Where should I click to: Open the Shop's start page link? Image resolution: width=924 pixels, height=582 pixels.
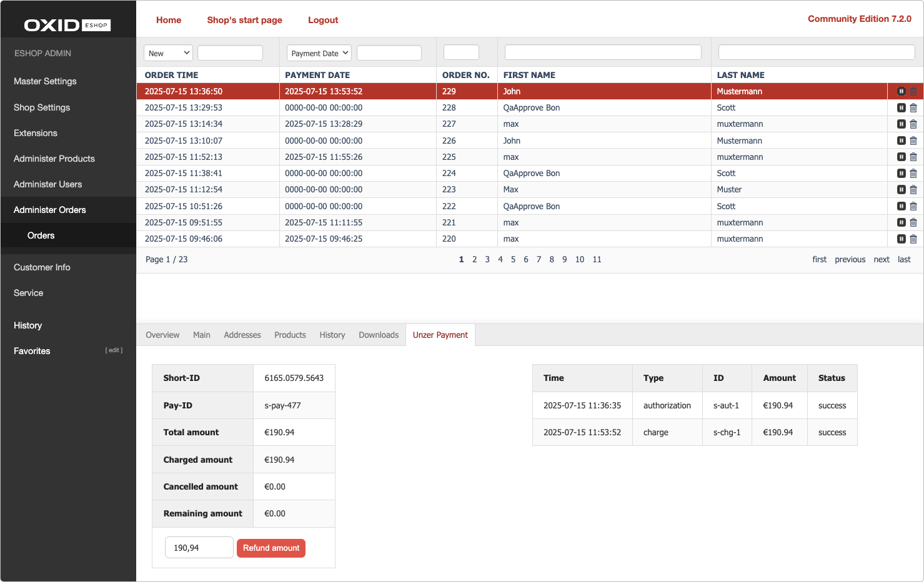245,20
